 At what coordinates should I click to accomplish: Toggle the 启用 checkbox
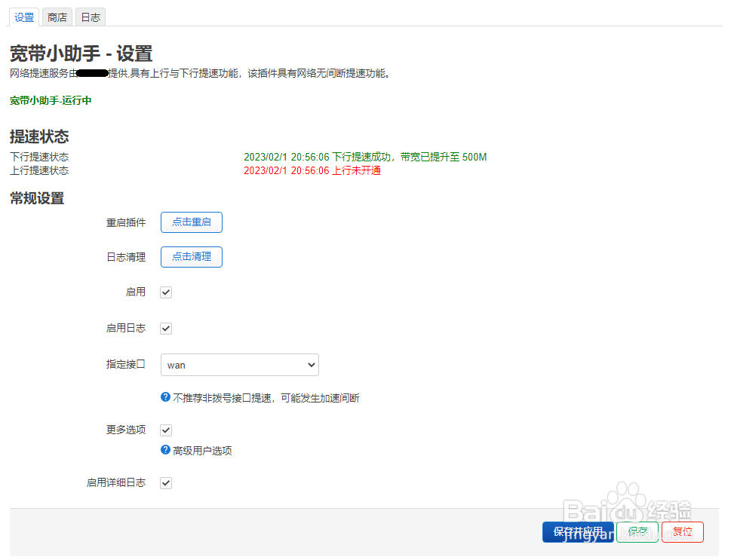(166, 292)
